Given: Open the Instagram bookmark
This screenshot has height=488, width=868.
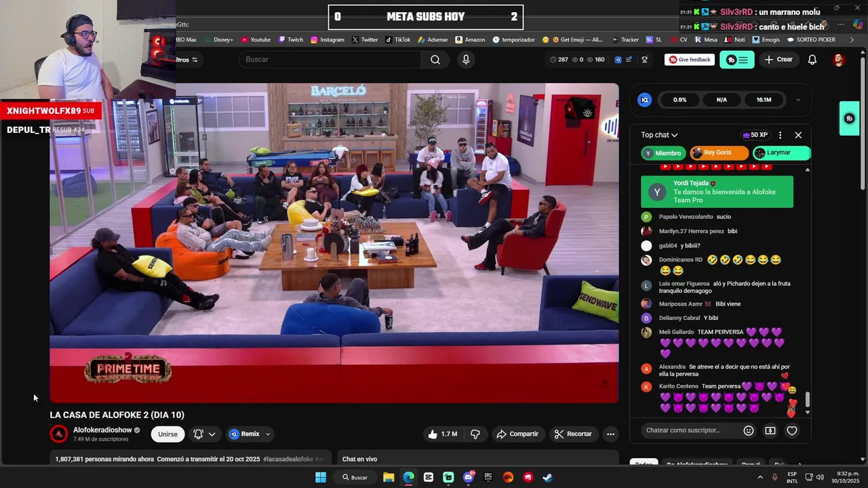Looking at the screenshot, I should (328, 40).
